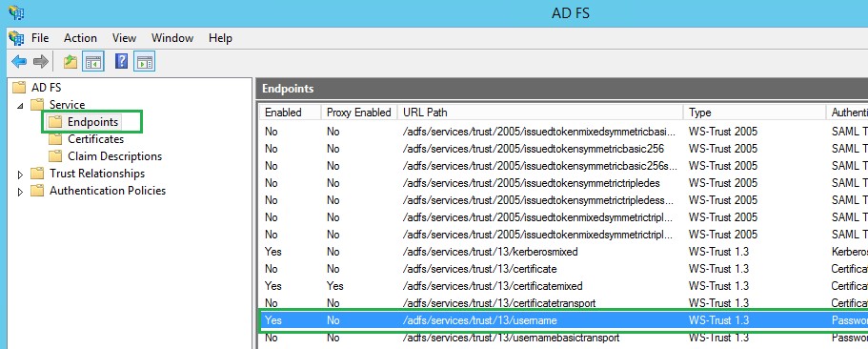Click the Certificates folder icon
868x349 pixels.
[55, 139]
